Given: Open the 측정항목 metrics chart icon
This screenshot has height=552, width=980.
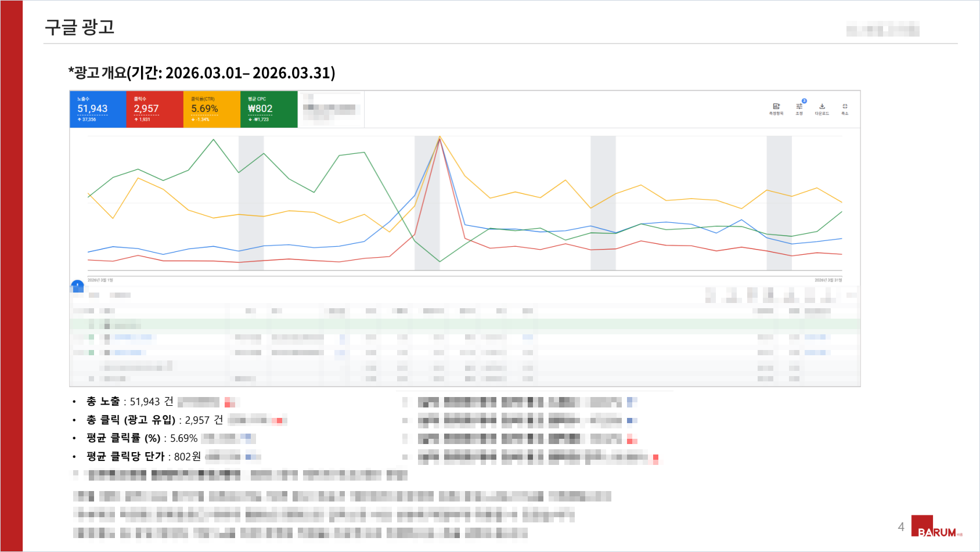Looking at the screenshot, I should [776, 107].
